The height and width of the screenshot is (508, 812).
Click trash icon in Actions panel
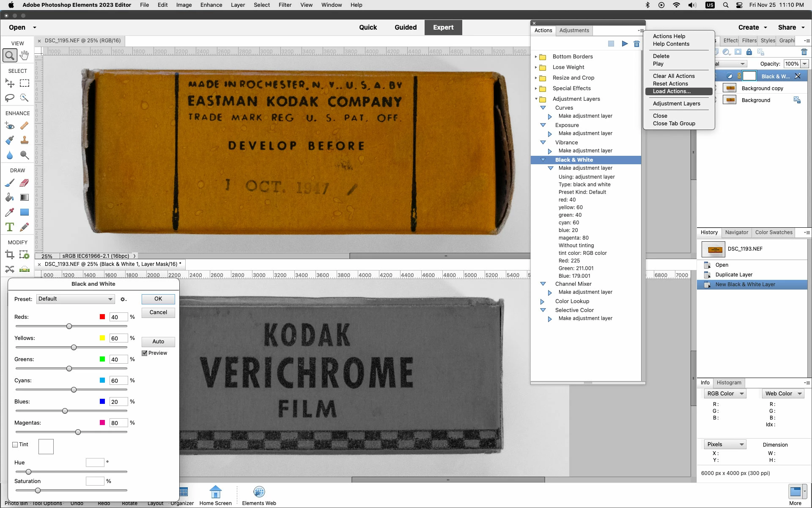click(x=636, y=44)
